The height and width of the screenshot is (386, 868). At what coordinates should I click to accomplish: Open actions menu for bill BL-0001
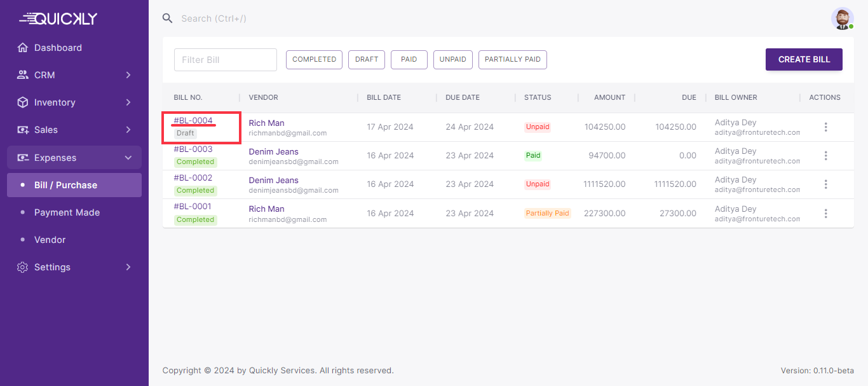pos(825,213)
